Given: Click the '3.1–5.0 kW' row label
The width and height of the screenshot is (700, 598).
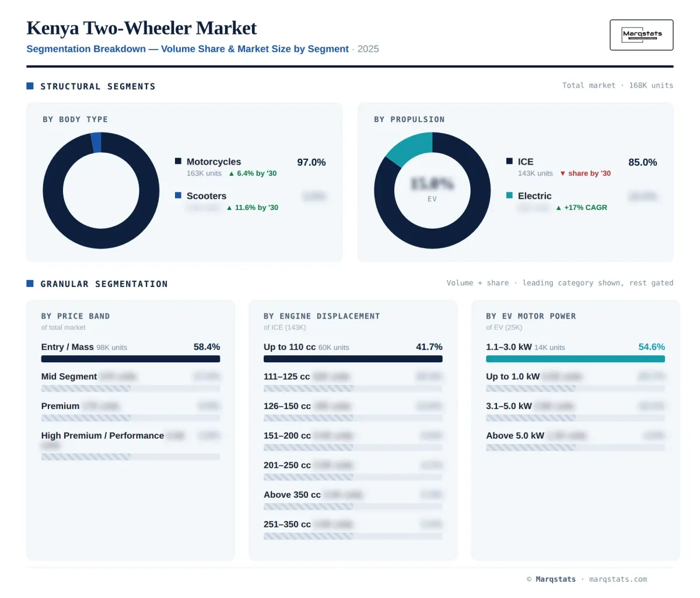Looking at the screenshot, I should pos(509,406).
